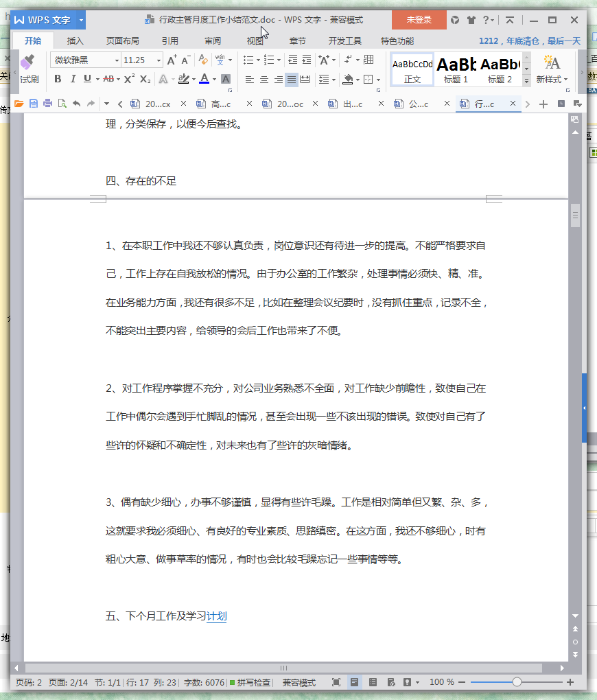The height and width of the screenshot is (700, 597).
Task: Center align text
Action: [264, 80]
